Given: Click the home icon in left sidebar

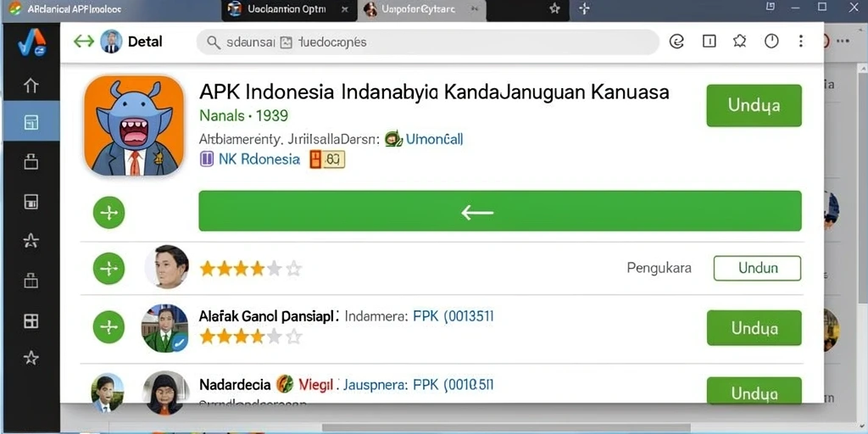Looking at the screenshot, I should [x=31, y=86].
